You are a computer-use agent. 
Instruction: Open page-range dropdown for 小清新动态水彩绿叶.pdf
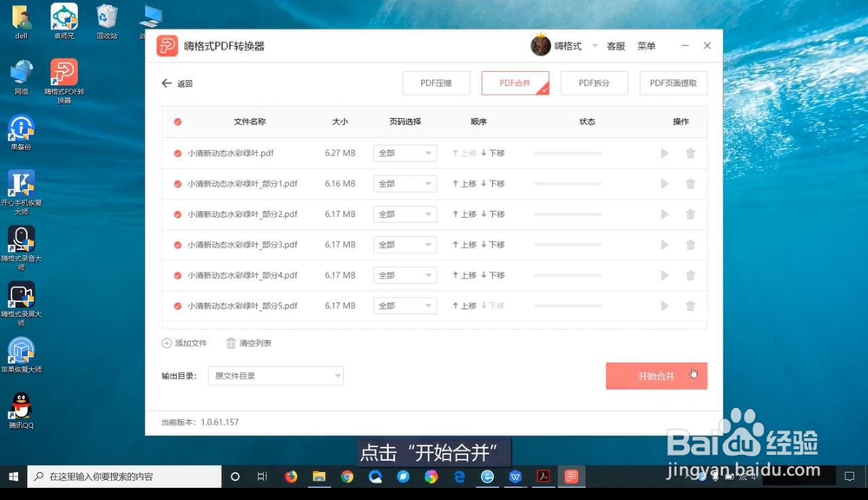404,154
